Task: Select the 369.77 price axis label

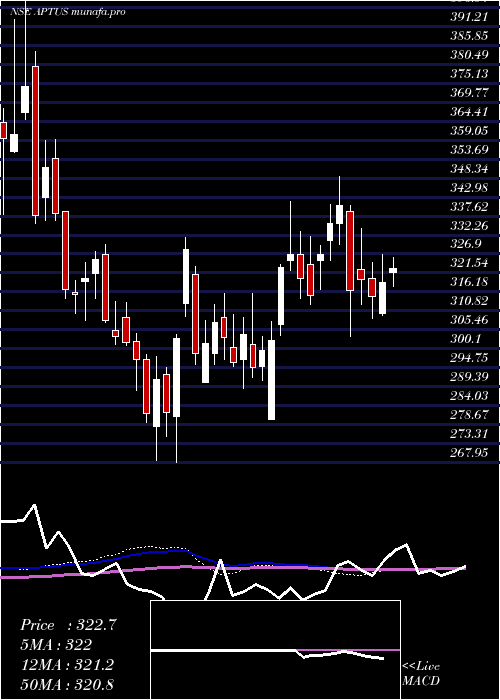Action: coord(469,92)
